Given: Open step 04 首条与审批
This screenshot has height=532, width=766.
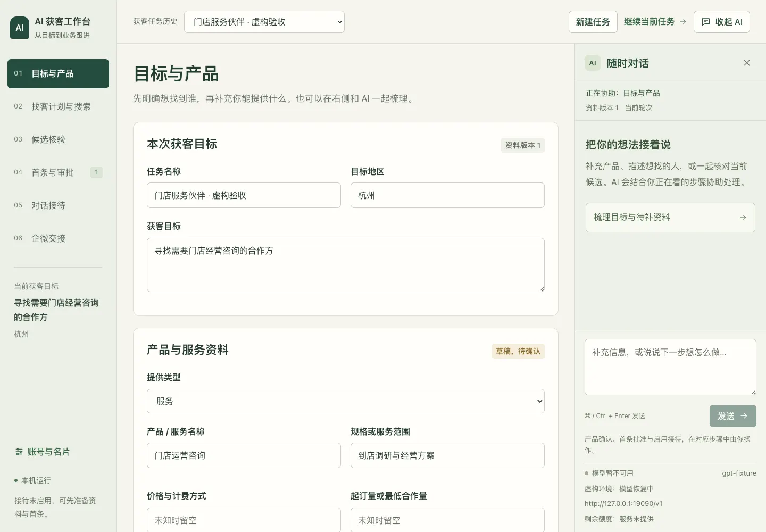Looking at the screenshot, I should click(58, 172).
